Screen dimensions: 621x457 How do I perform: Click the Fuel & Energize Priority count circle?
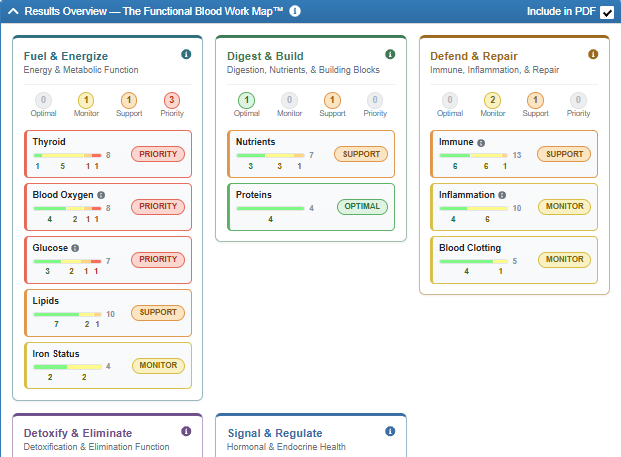click(172, 100)
